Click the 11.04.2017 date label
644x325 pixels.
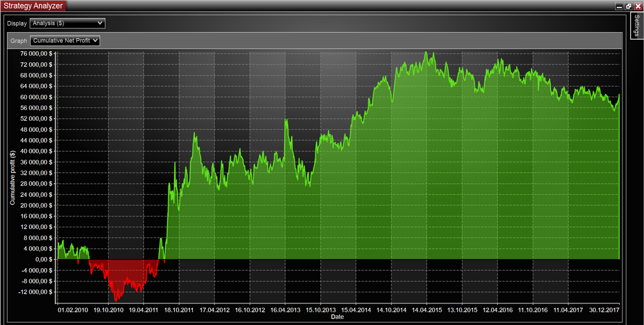pos(569,310)
